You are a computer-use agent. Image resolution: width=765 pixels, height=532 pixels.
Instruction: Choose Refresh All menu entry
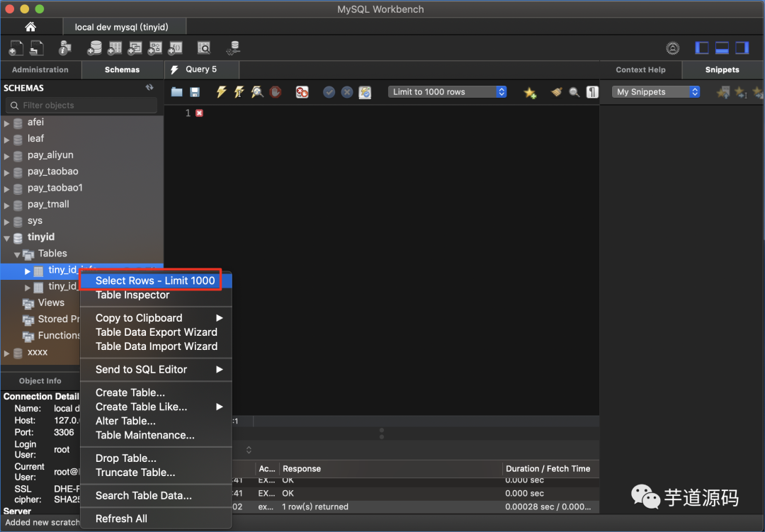(x=155, y=519)
